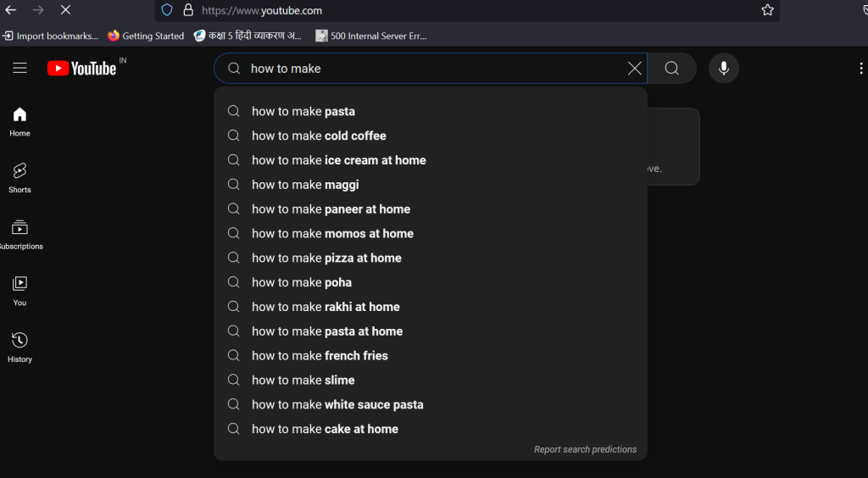This screenshot has height=478, width=868.
Task: Choose 'how to make ice cream at home'
Action: pos(431,160)
